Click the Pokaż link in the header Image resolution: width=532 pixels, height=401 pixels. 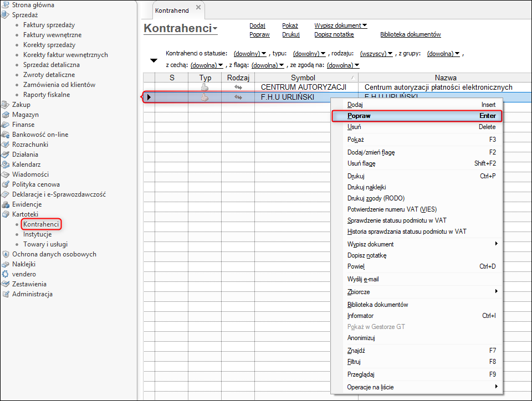pos(290,25)
